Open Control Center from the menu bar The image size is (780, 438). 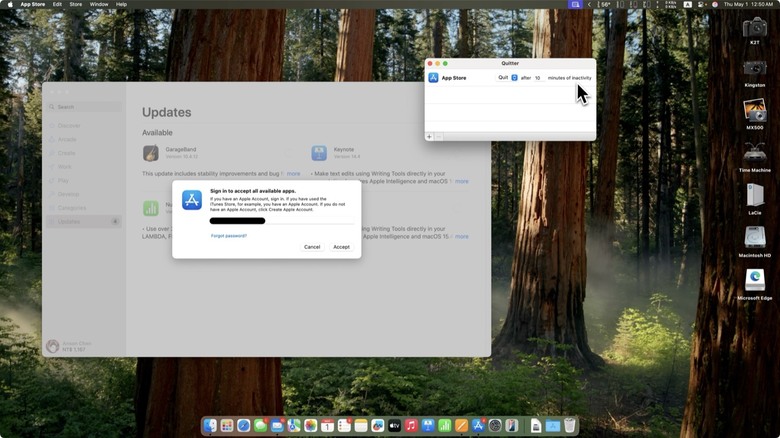coord(702,4)
